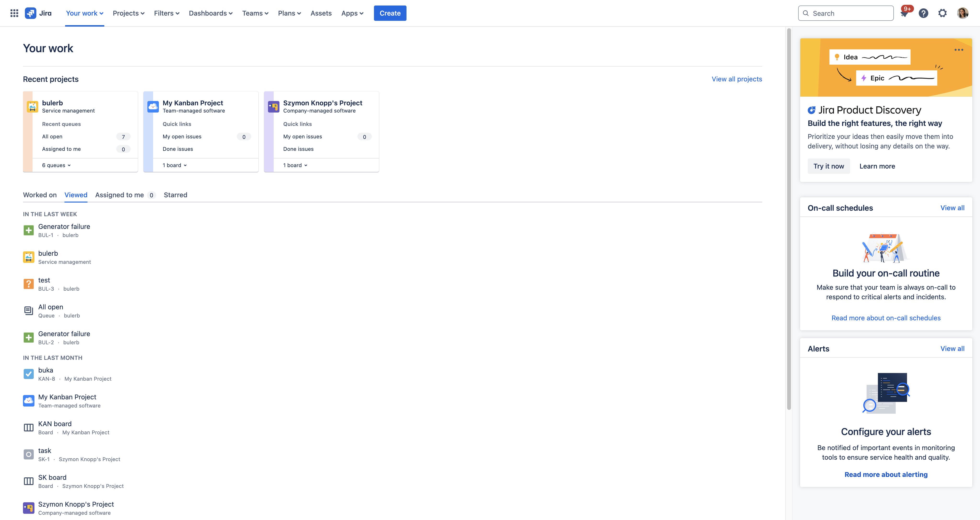Screen dimensions: 980x520
Task: Open Read more about alerting link
Action: (886, 475)
